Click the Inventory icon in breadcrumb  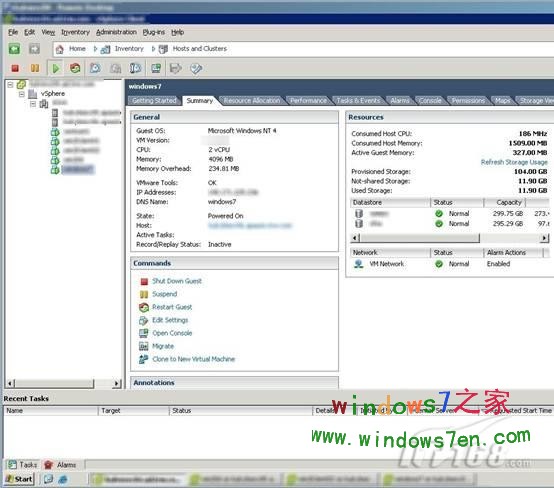[105, 49]
